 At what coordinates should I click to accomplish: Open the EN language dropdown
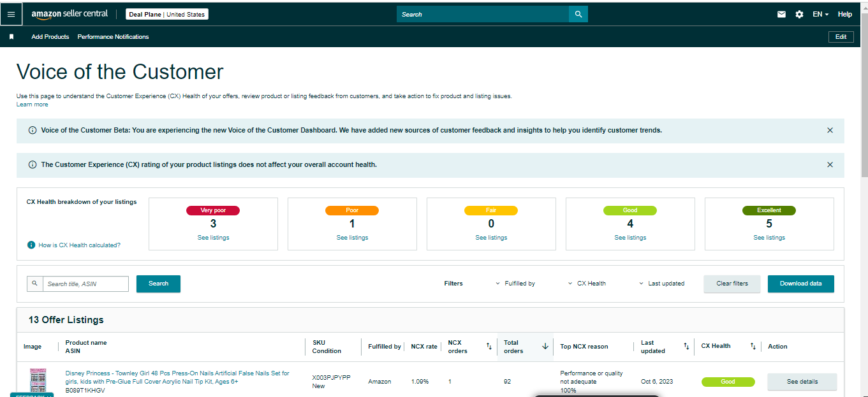tap(820, 14)
